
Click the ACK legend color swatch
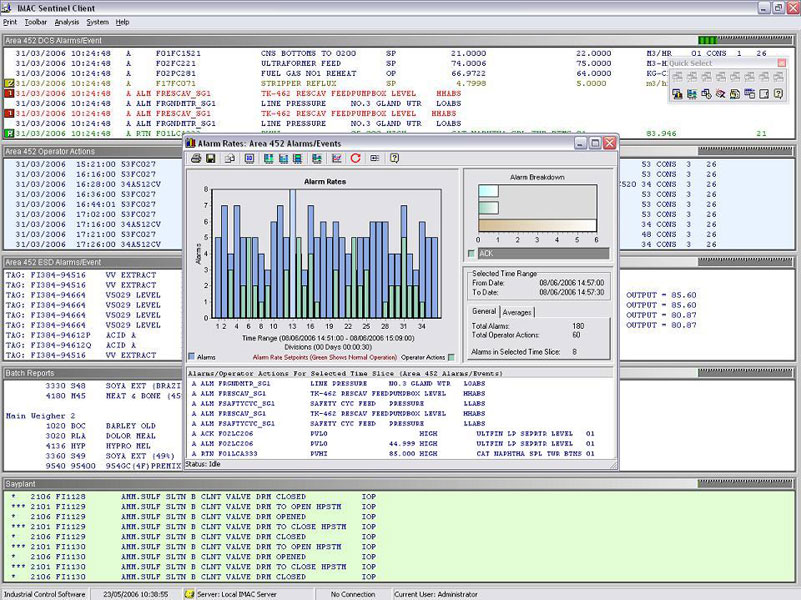472,254
